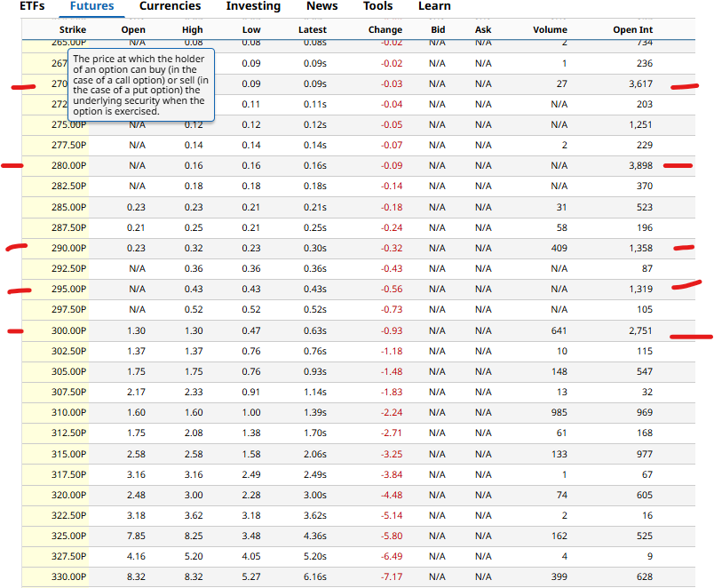The image size is (714, 588).
Task: Go to the Investing menu
Action: point(253,6)
